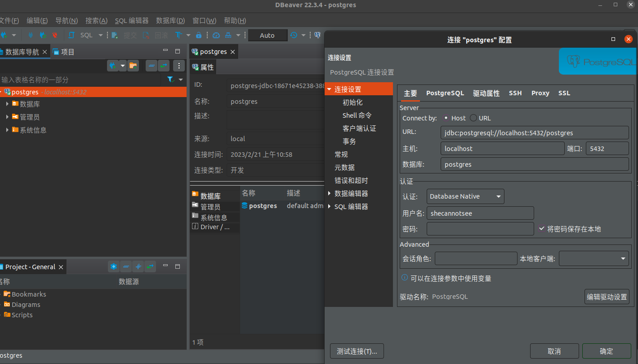Collapse all nodes in database navigator
The height and width of the screenshot is (364, 638).
152,66
